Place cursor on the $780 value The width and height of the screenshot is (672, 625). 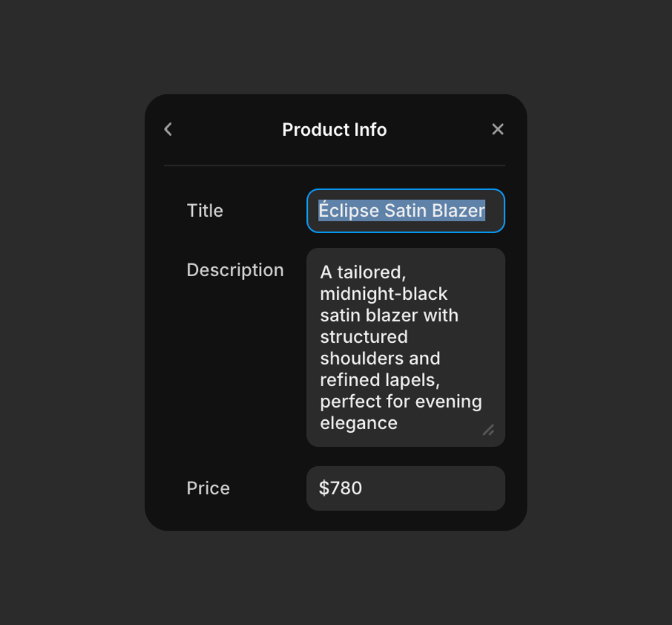point(340,488)
